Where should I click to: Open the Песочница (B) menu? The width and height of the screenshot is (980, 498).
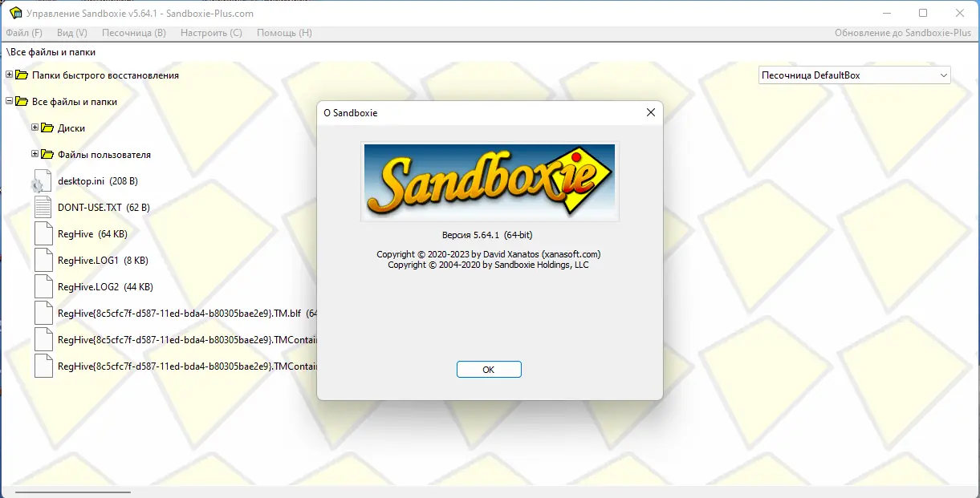(x=134, y=33)
